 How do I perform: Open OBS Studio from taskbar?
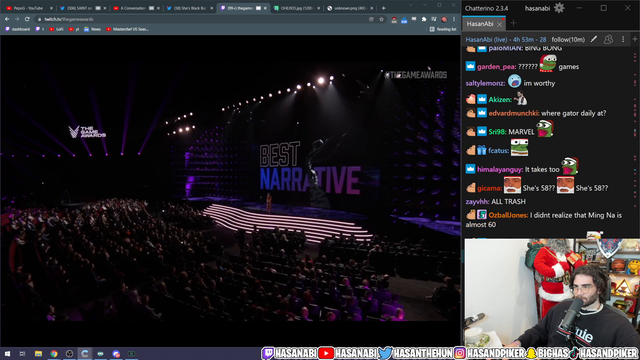pos(69,353)
